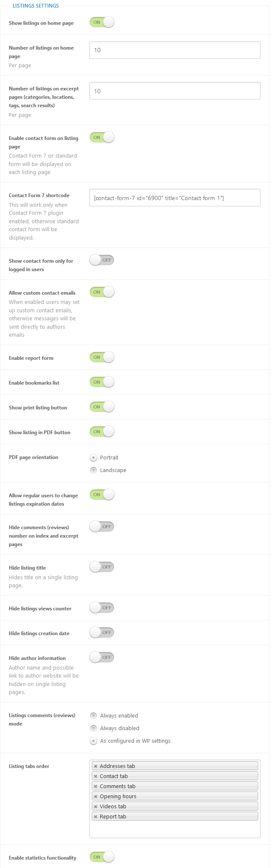
Task: Turn on Hide listing title switch
Action: click(102, 567)
